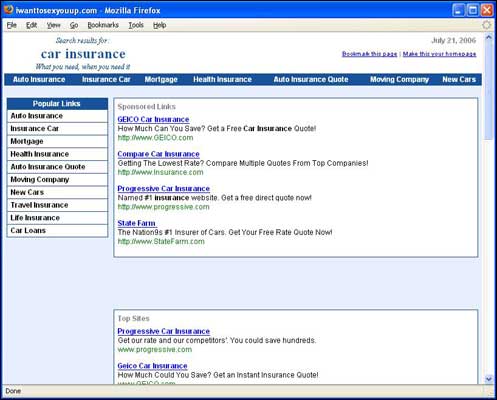The height and width of the screenshot is (400, 497).
Task: Click Bookmark this page link
Action: (x=370, y=54)
